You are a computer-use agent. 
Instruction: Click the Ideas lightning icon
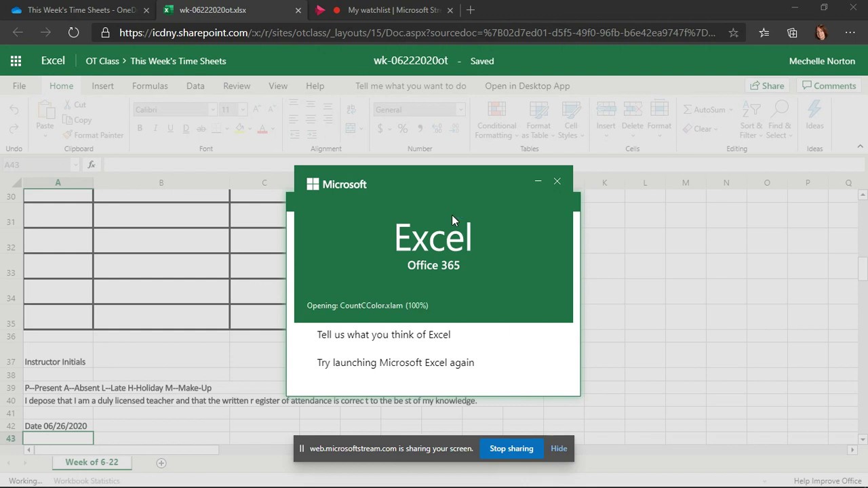[x=814, y=109]
